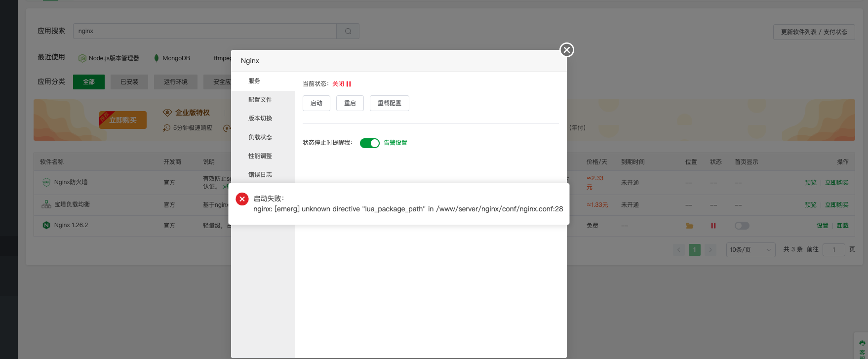
Task: Click the Node.js version manager icon
Action: coord(82,58)
